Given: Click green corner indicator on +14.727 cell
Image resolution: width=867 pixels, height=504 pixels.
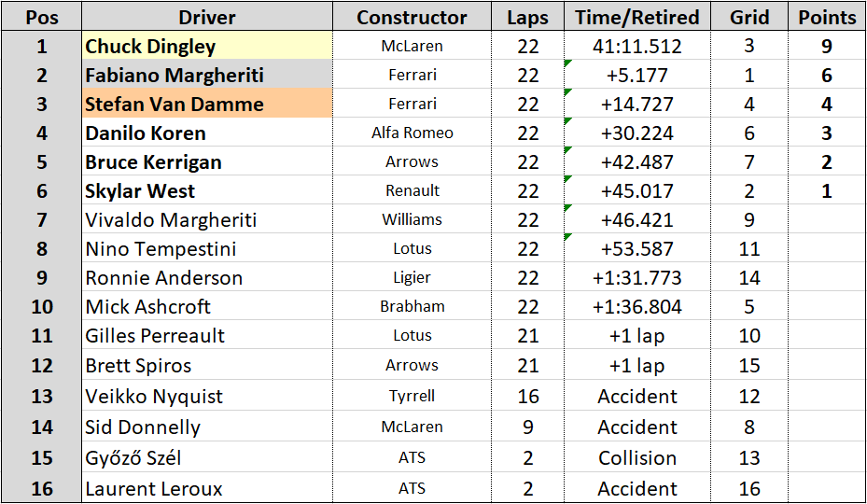Looking at the screenshot, I should (567, 91).
